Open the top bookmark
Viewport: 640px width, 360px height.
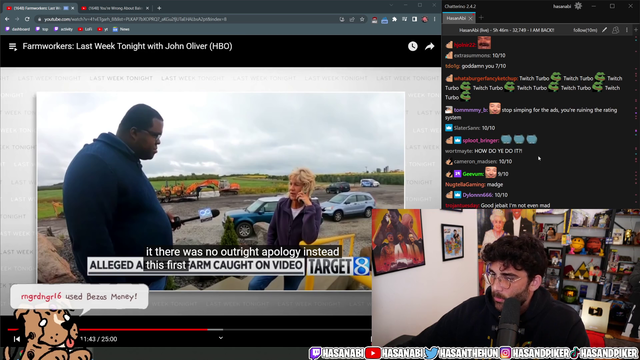pyautogui.click(x=42, y=29)
